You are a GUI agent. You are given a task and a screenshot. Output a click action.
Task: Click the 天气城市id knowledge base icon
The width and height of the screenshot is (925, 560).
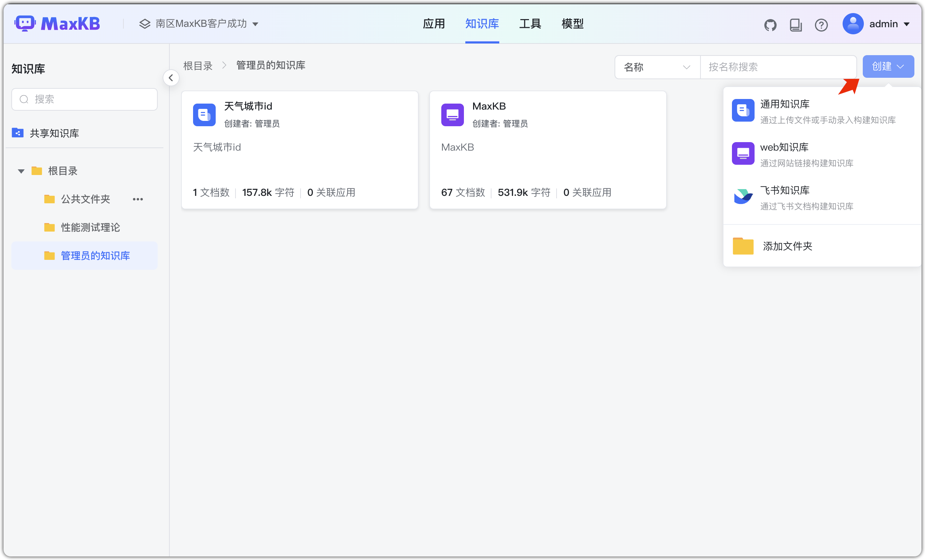pyautogui.click(x=204, y=115)
